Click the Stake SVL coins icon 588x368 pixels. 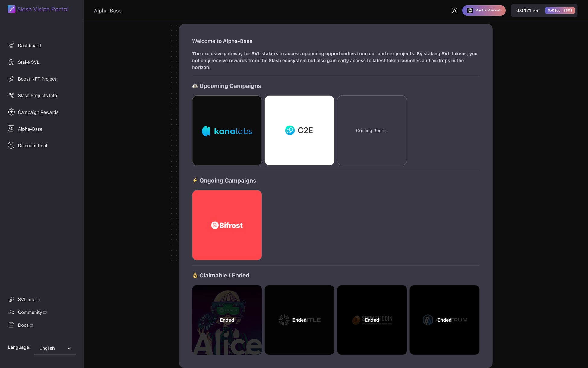pos(11,62)
